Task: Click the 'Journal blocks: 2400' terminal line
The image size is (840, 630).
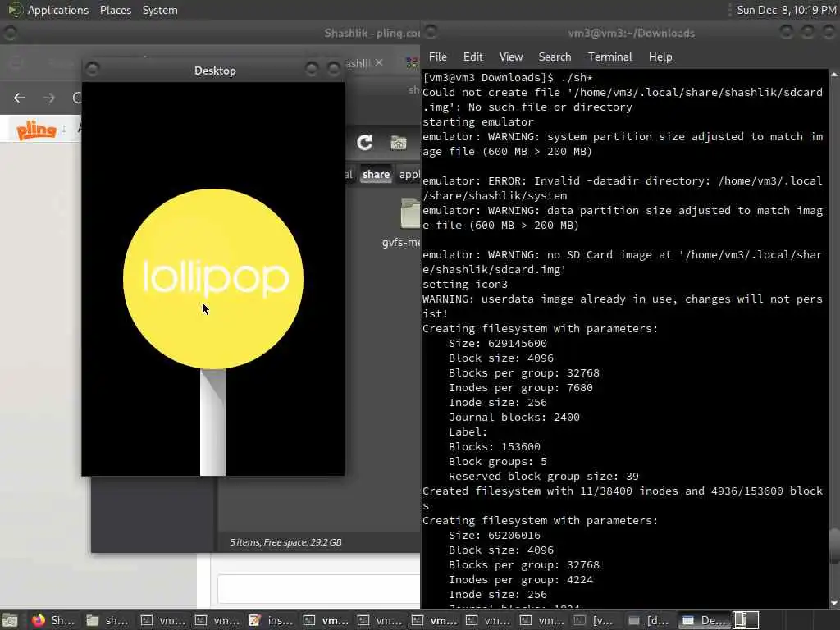Action: (514, 417)
